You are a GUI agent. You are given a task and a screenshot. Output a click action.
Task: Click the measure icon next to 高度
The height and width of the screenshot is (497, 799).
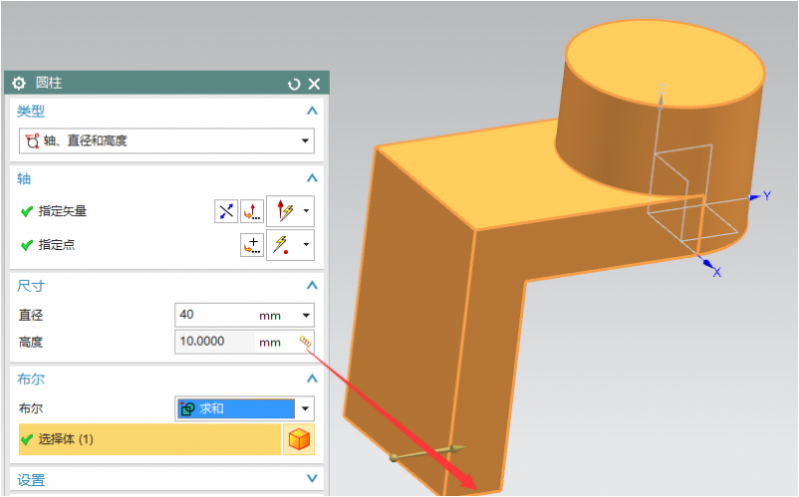(306, 342)
